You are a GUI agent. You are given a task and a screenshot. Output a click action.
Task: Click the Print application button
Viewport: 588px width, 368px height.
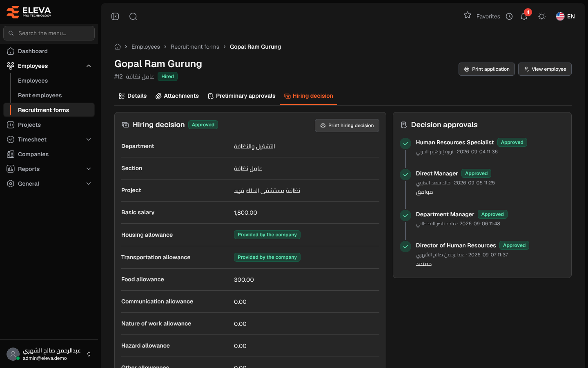[x=487, y=69]
